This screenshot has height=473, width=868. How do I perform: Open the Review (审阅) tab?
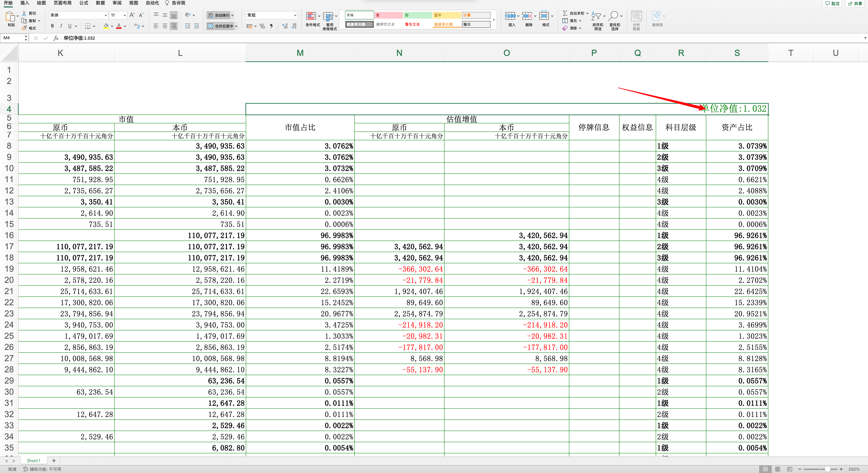[x=117, y=3]
